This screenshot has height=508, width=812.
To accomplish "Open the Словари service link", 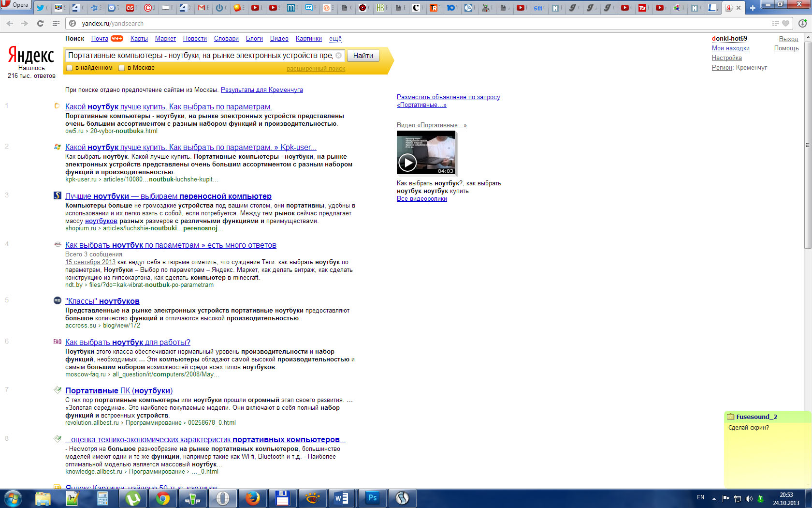I will click(226, 39).
